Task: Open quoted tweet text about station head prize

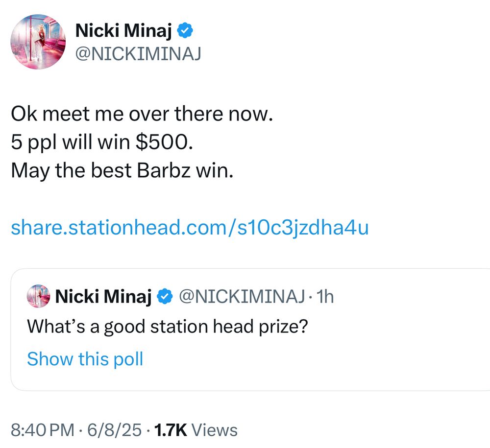Action: pyautogui.click(x=168, y=327)
